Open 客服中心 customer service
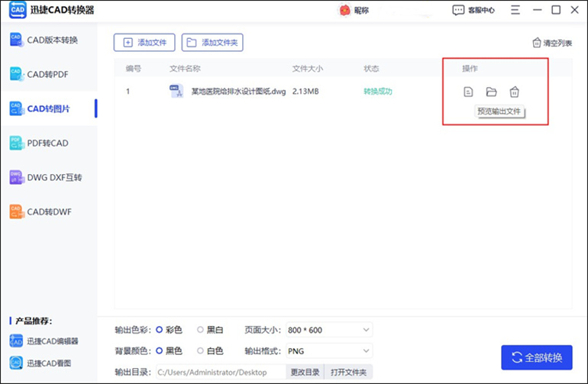588x384 pixels. [473, 10]
